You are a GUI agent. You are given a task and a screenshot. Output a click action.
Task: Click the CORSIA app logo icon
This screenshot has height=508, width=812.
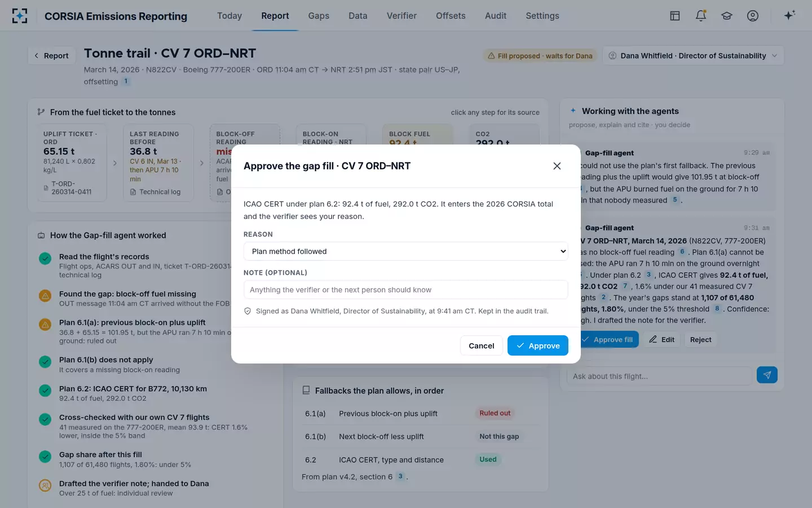20,16
